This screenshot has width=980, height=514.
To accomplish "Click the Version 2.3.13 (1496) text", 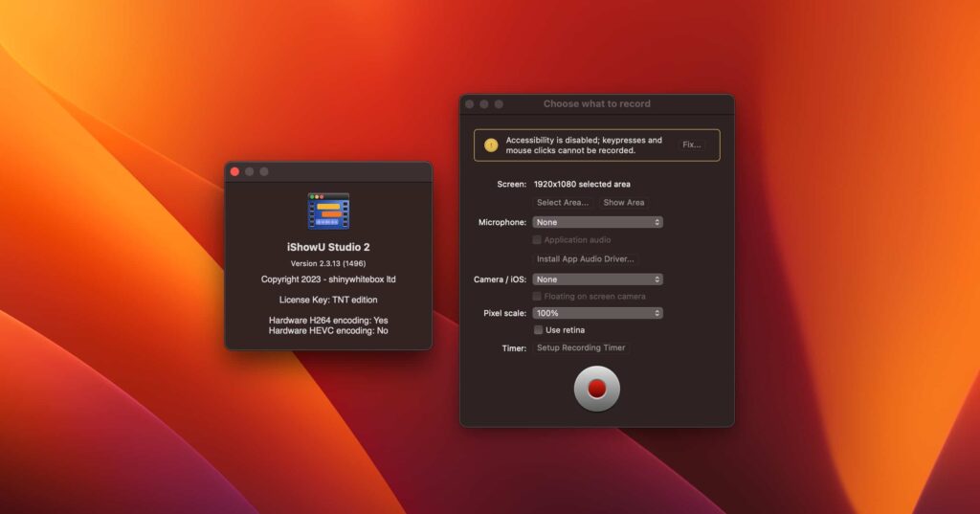I will tap(328, 263).
